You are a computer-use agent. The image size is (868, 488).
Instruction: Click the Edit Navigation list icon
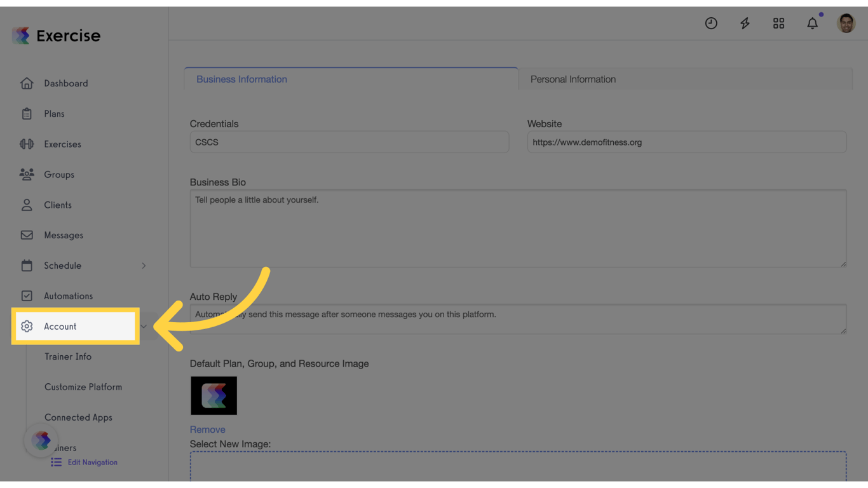(57, 462)
